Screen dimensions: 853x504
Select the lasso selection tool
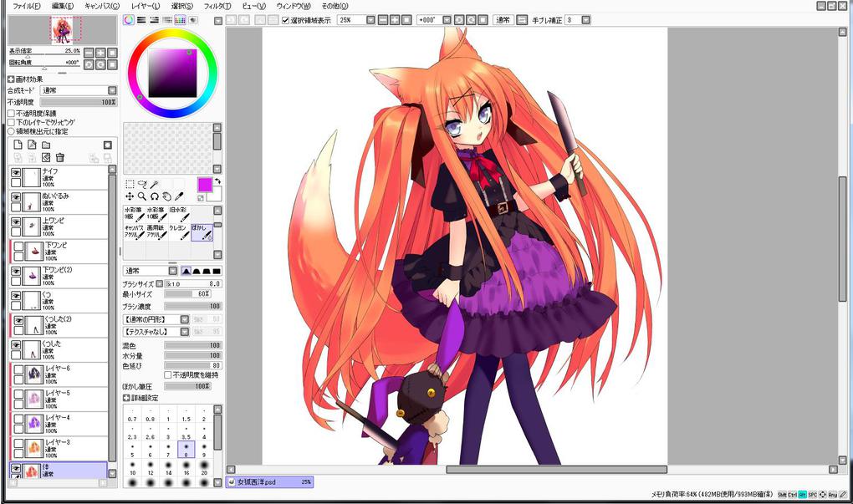tap(142, 185)
